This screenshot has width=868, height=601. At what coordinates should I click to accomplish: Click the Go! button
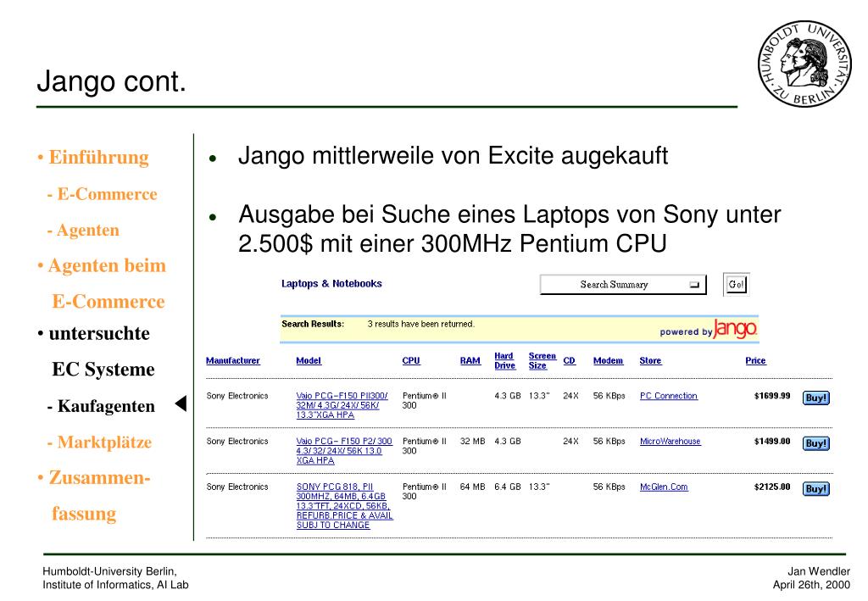tap(736, 285)
